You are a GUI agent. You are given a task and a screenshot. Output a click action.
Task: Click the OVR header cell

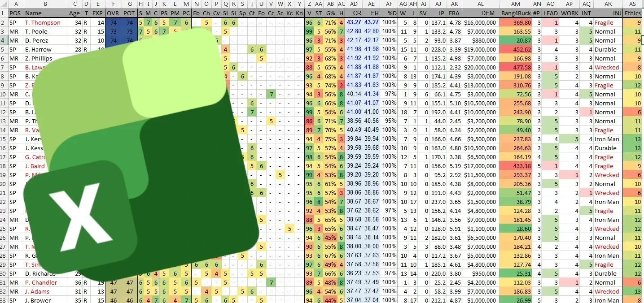tap(113, 13)
